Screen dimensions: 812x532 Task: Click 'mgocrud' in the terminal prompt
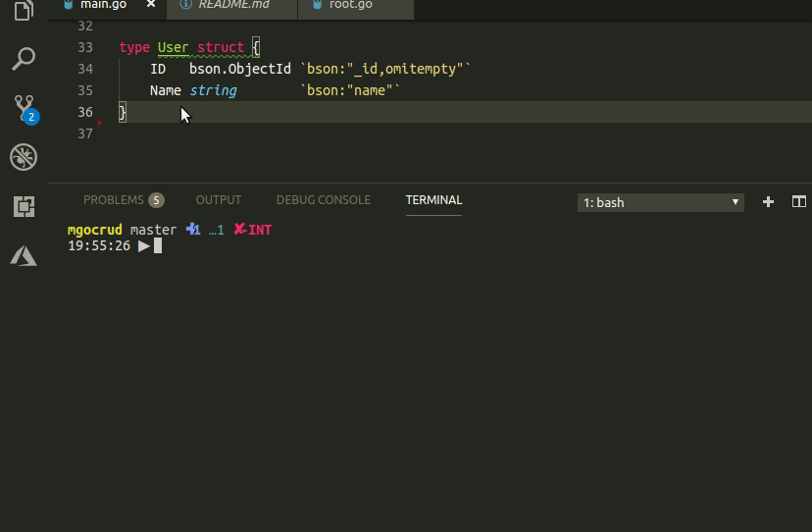pyautogui.click(x=95, y=231)
